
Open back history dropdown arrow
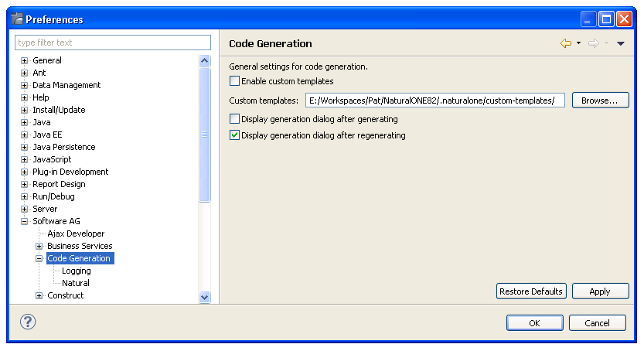coord(578,43)
